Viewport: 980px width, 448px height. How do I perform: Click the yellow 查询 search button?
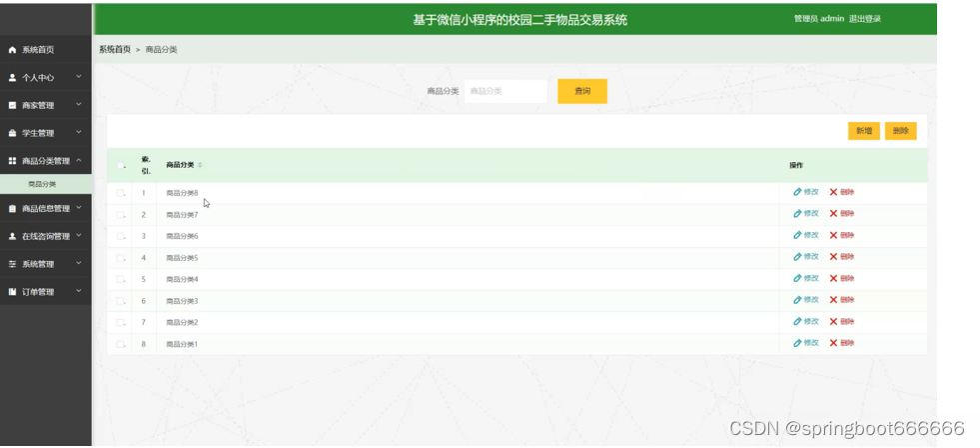(x=581, y=91)
